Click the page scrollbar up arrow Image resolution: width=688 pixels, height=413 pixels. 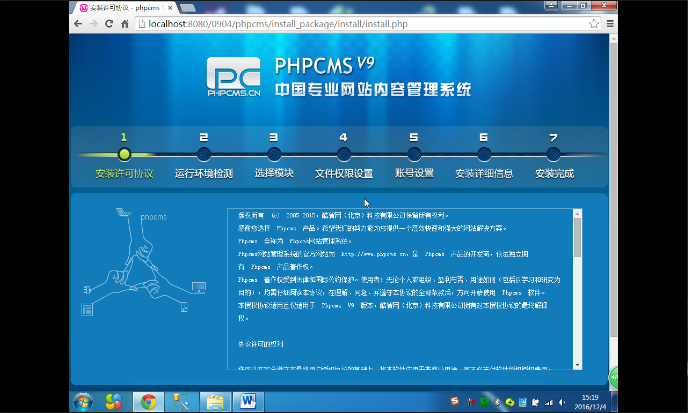pyautogui.click(x=613, y=39)
